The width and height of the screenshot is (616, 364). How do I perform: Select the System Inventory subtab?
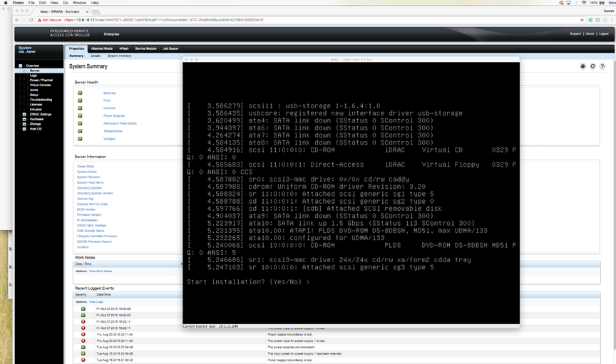coord(120,56)
